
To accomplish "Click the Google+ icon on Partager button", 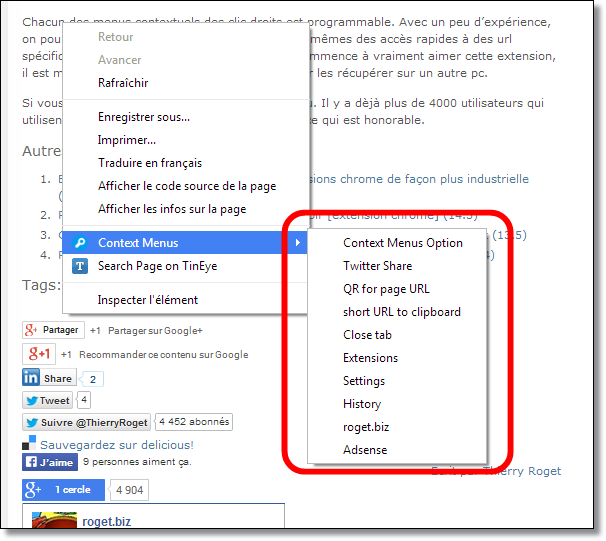I will (x=31, y=330).
